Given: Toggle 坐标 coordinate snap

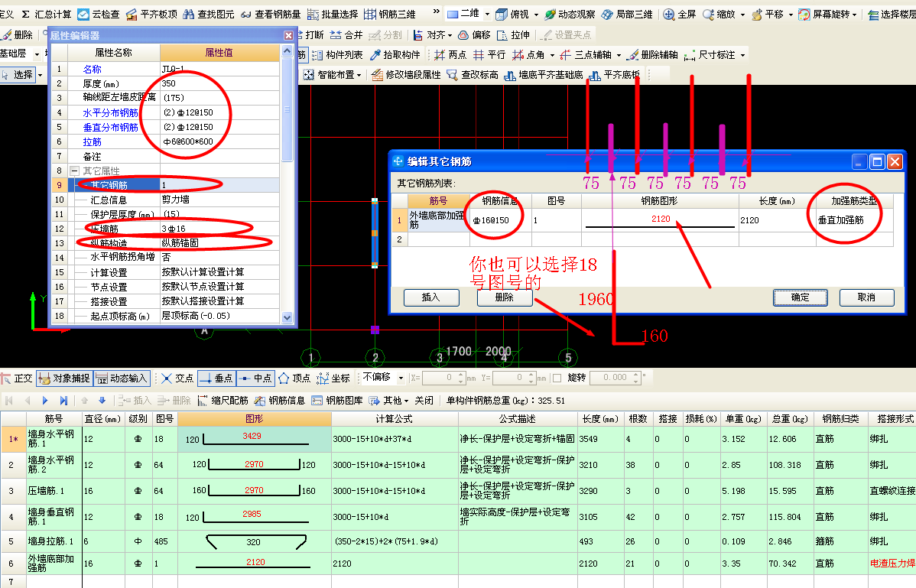Looking at the screenshot, I should pos(333,378).
